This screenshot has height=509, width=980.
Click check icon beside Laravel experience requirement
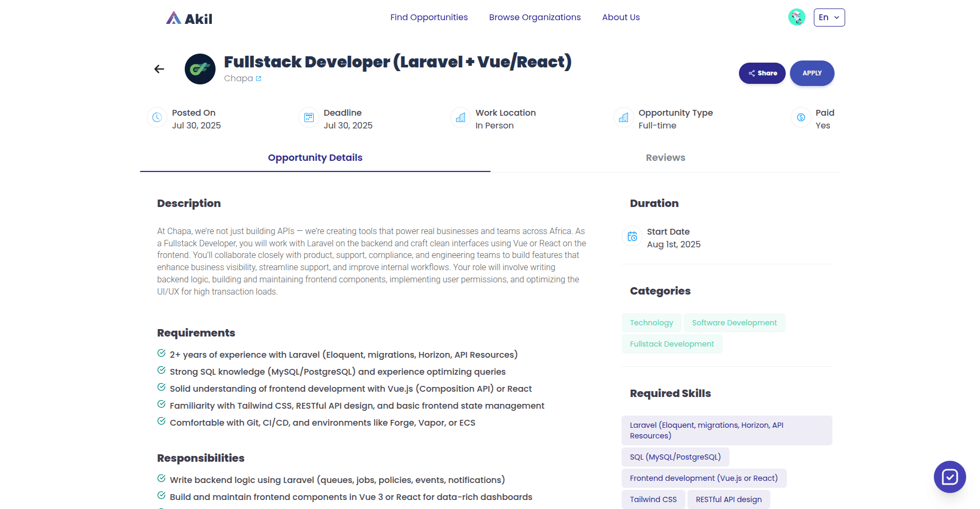tap(161, 353)
